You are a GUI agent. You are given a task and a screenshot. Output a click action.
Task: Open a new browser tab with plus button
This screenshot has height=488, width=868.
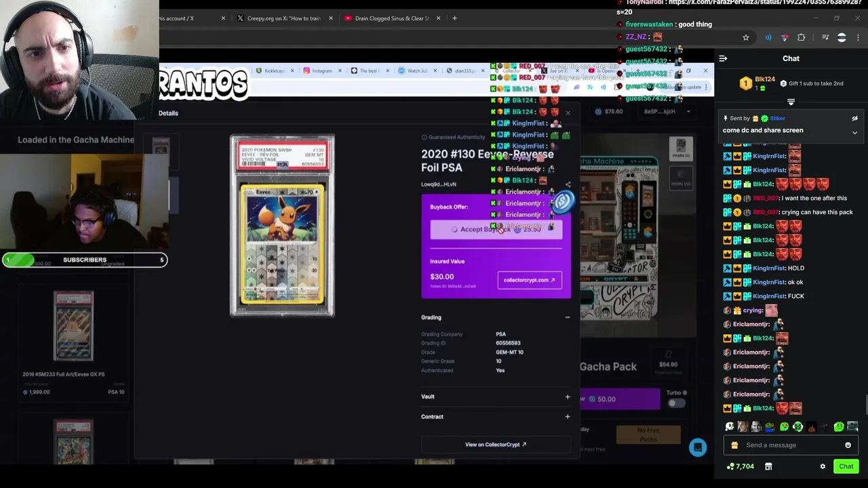(454, 18)
